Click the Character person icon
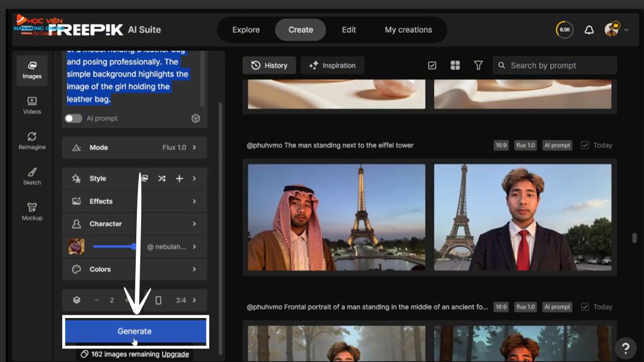Viewport: 644px width, 362px height. (77, 224)
